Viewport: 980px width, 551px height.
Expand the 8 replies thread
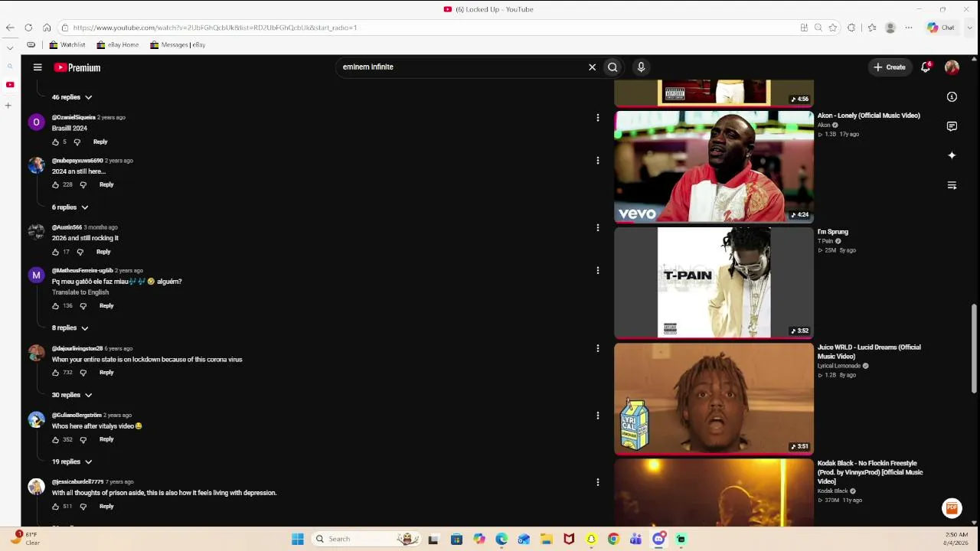pos(70,328)
